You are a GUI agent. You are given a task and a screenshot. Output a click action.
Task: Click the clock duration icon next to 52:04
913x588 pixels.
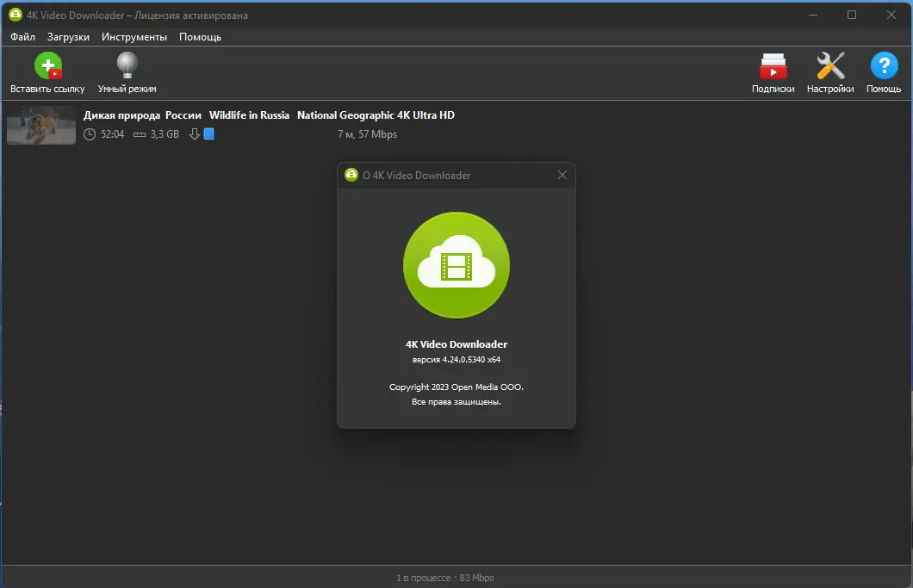(x=89, y=133)
